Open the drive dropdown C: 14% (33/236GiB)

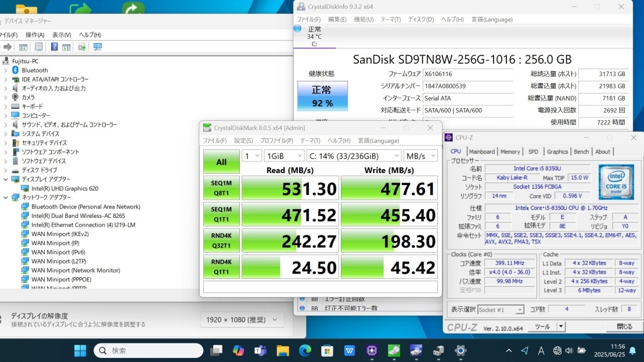354,156
